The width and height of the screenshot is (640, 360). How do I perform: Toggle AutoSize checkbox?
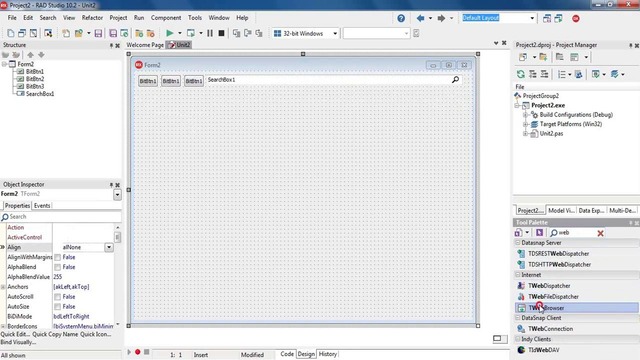[x=58, y=307]
